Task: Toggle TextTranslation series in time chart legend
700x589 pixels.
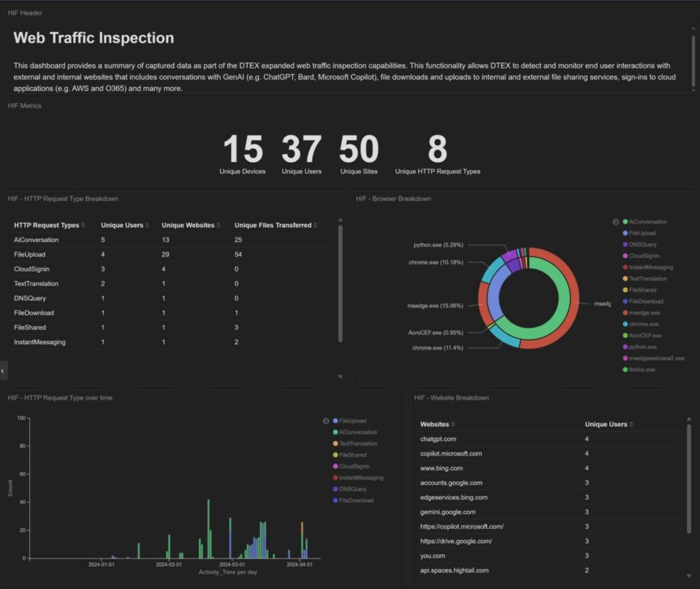Action: pyautogui.click(x=358, y=443)
